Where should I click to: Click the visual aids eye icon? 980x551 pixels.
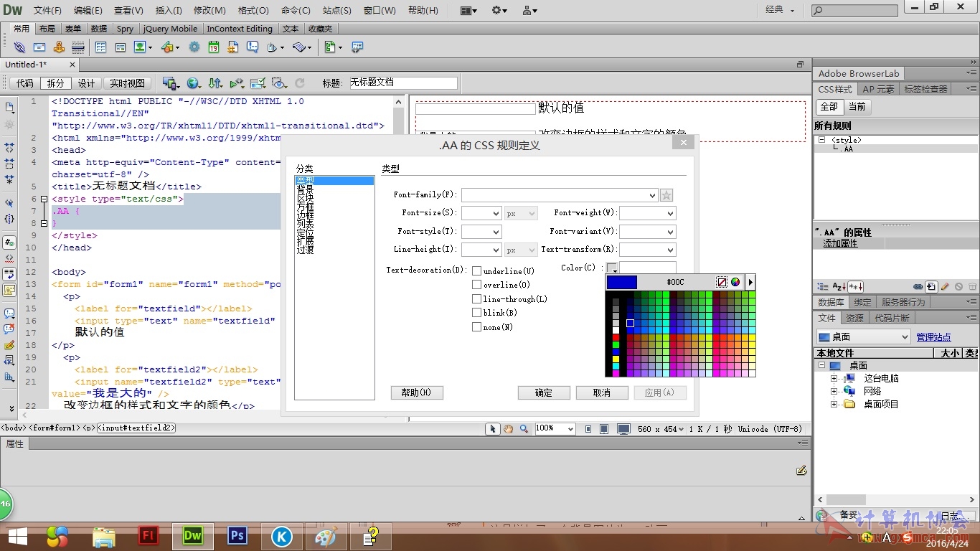coord(279,83)
